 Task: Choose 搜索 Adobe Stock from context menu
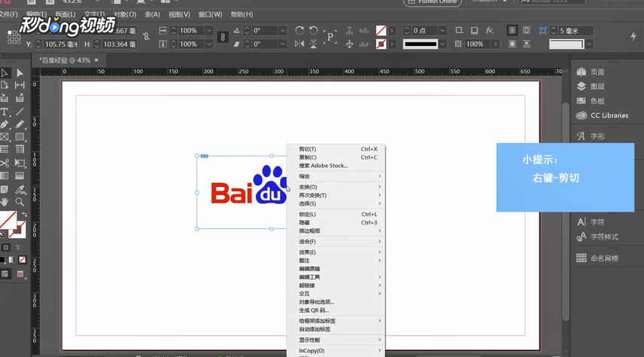336,166
